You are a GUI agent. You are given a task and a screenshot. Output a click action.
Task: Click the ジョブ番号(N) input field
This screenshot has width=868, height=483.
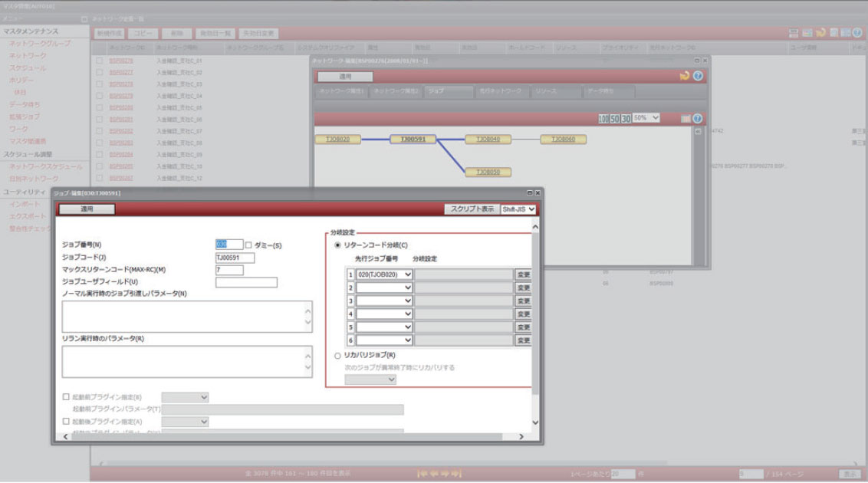click(229, 245)
